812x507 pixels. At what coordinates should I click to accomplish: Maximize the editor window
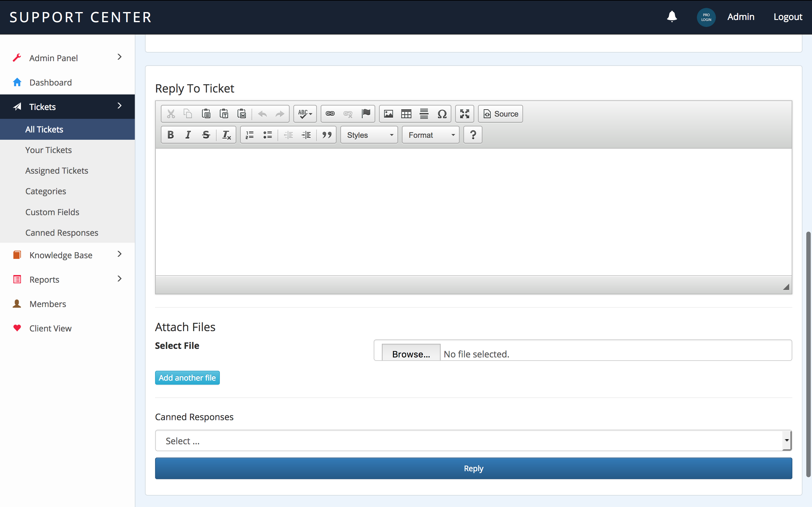coord(464,114)
